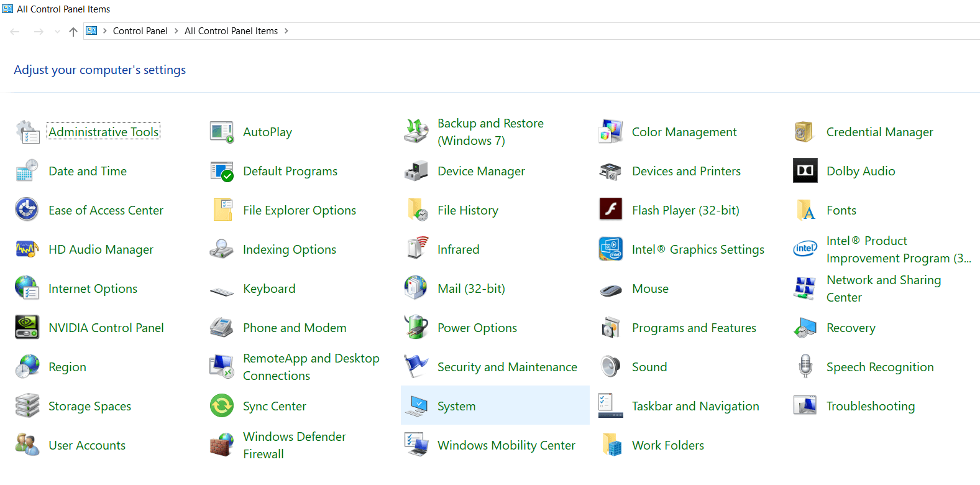Image resolution: width=980 pixels, height=485 pixels.
Task: Select the Intel Graphics Settings icon
Action: [x=610, y=249]
